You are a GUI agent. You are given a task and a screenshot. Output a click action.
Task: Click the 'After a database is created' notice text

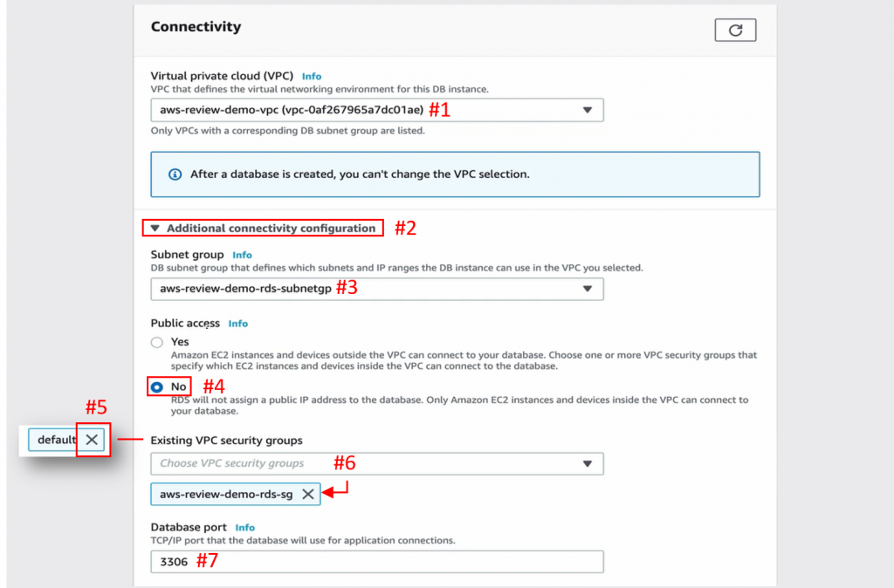[360, 174]
